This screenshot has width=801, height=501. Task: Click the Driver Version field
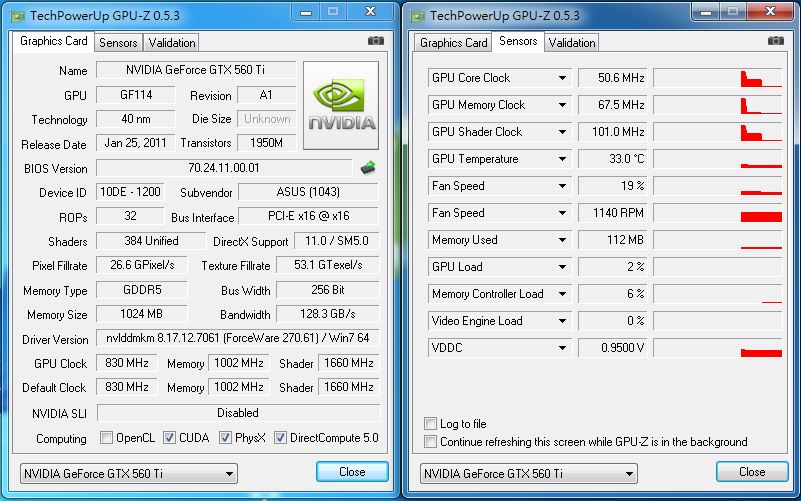(238, 338)
